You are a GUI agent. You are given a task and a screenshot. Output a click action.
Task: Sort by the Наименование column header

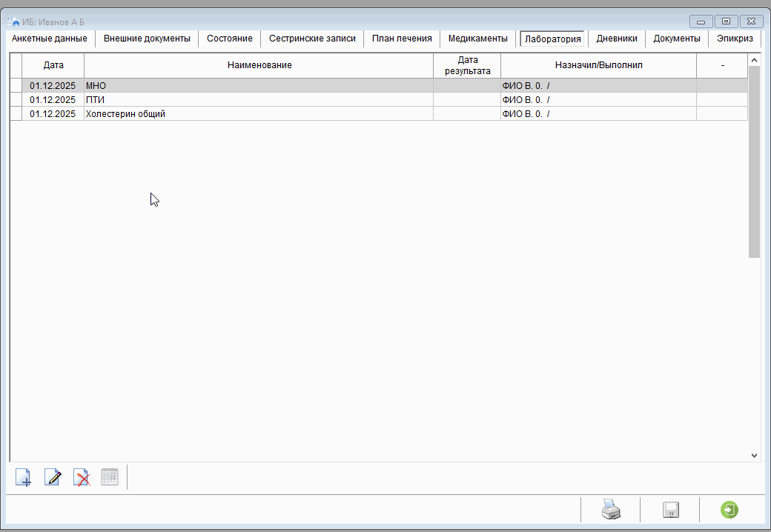pyautogui.click(x=259, y=65)
